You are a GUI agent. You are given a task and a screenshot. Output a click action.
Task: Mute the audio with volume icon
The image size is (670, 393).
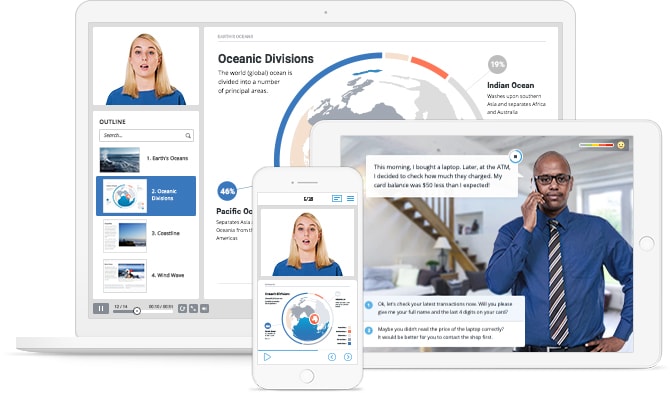pos(205,308)
